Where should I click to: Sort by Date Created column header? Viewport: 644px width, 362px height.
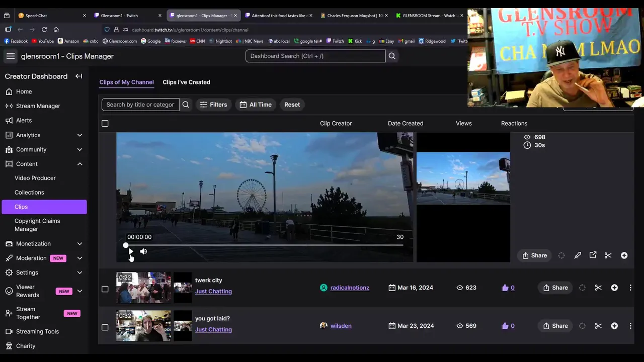(406, 123)
